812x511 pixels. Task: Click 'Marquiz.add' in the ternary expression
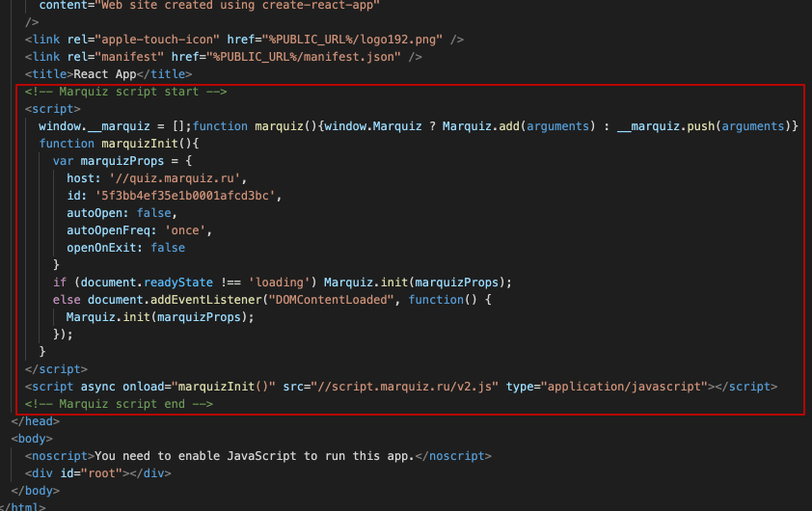[480, 126]
